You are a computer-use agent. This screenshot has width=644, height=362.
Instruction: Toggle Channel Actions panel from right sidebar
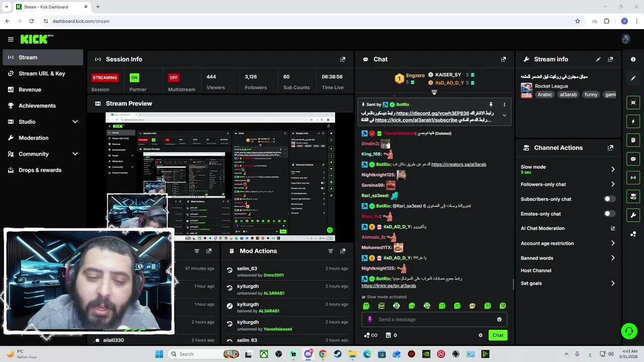click(633, 196)
